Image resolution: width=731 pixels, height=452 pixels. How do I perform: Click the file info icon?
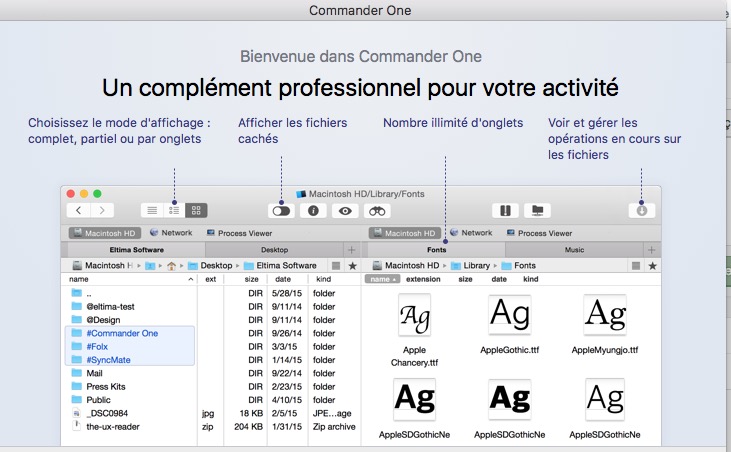point(313,211)
